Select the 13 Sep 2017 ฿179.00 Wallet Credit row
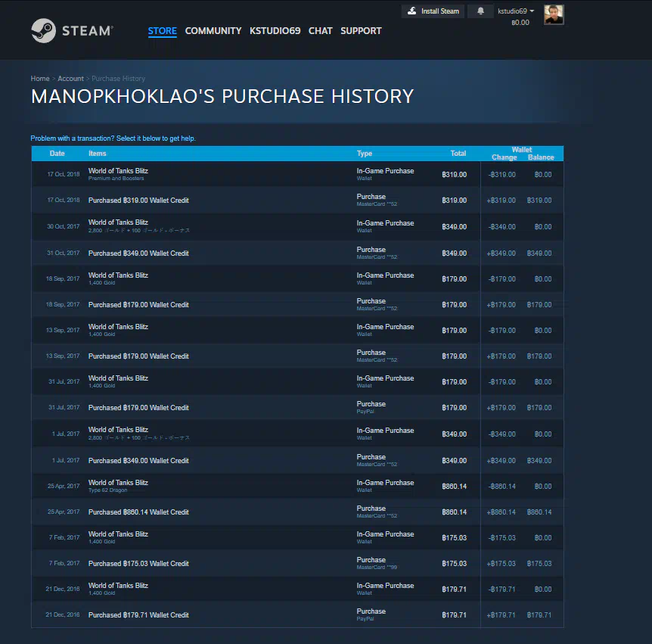This screenshot has height=644, width=652. coord(297,356)
